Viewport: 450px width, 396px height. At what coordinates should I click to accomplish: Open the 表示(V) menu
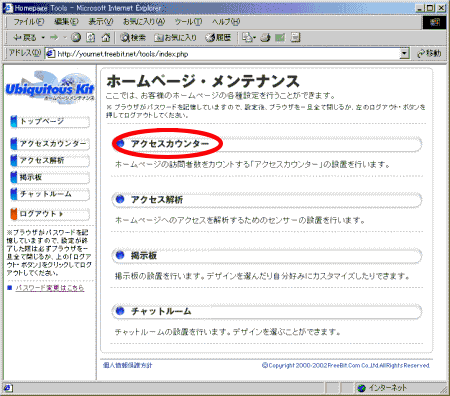pos(101,22)
